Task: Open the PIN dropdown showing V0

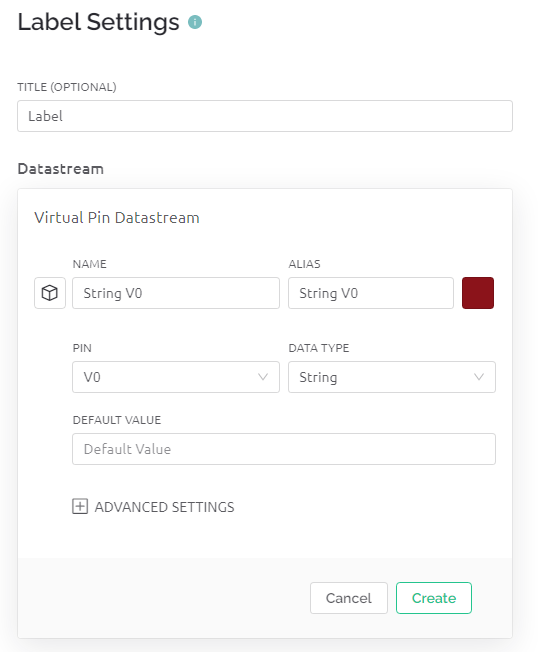Action: point(176,377)
